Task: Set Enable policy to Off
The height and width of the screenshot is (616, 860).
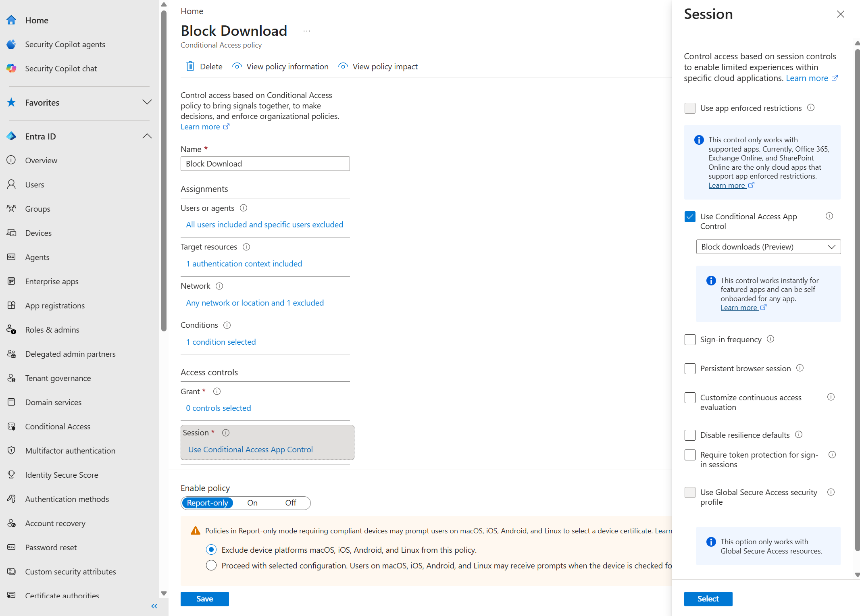Action: (291, 503)
